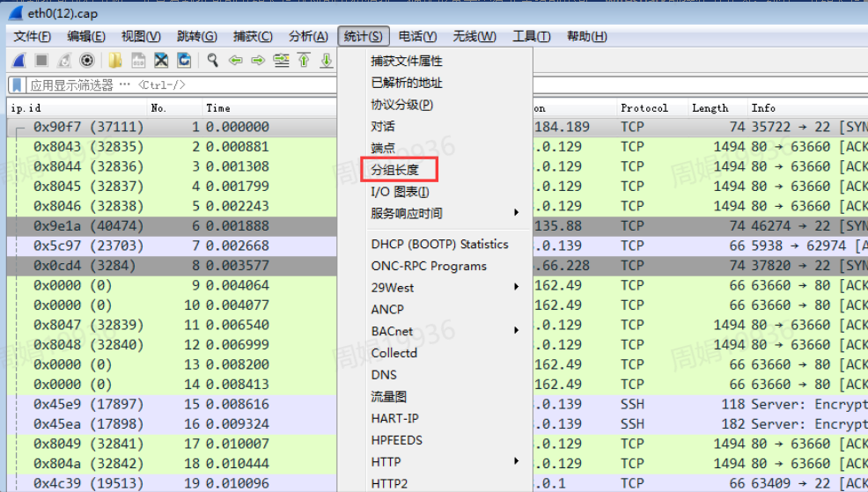Open capture options gear icon
This screenshot has height=492, width=868.
coord(87,61)
